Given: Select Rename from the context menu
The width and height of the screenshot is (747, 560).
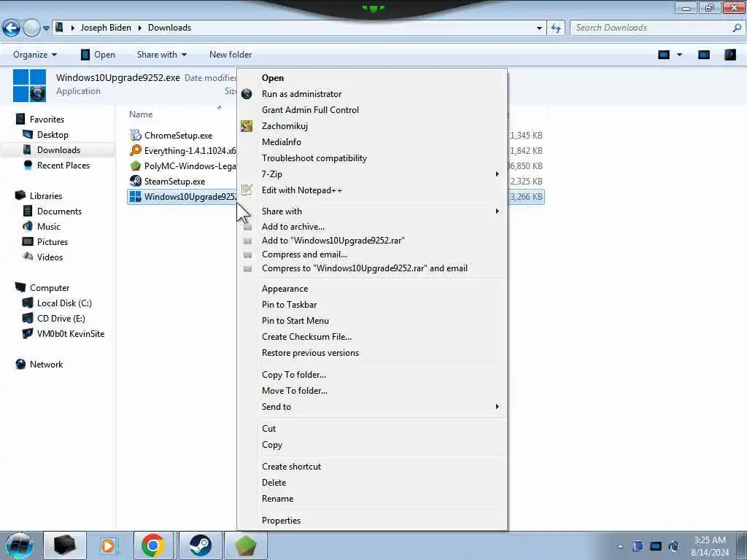Looking at the screenshot, I should click(x=277, y=499).
